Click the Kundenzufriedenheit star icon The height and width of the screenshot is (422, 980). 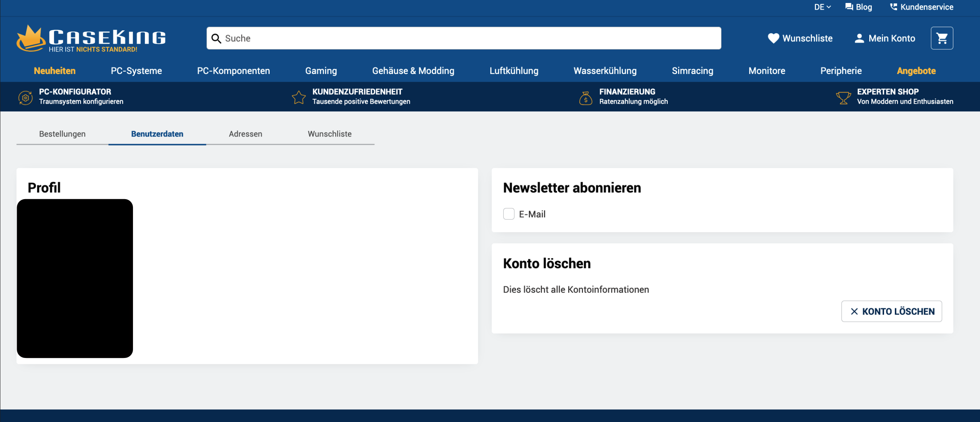(299, 97)
